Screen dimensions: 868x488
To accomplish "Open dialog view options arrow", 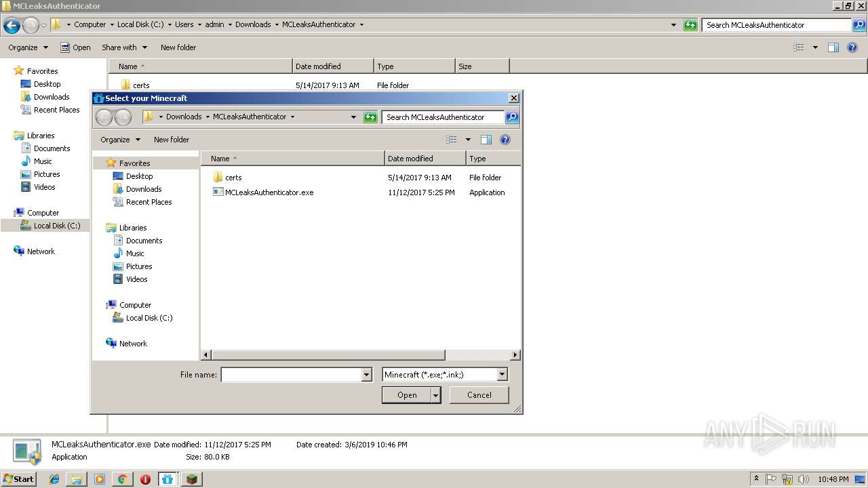I will pos(468,140).
